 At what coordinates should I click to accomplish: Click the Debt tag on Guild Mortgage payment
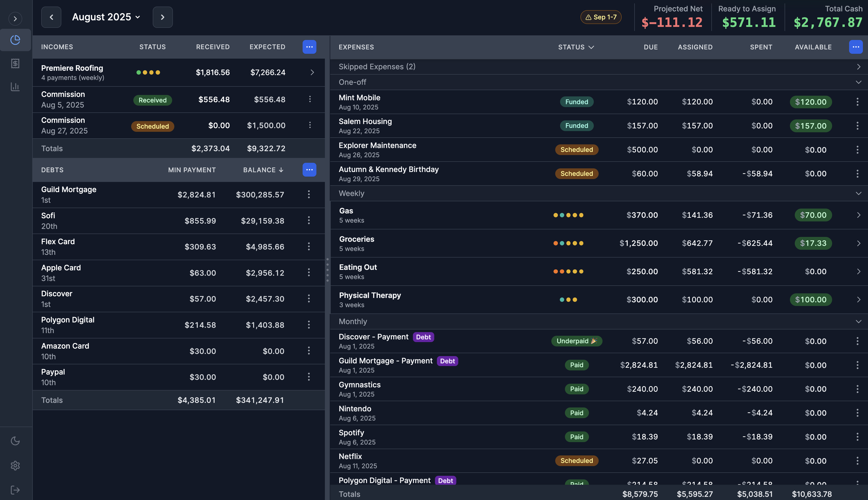coord(447,361)
